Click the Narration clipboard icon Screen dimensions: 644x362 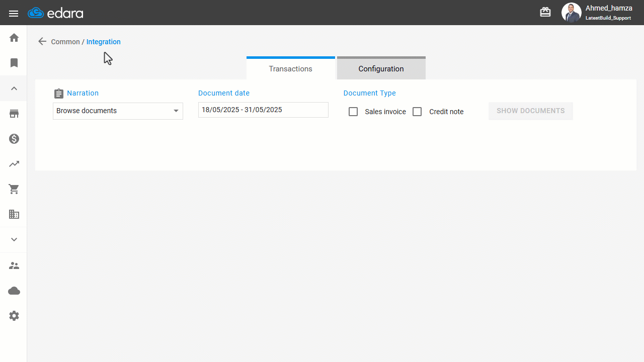(59, 94)
